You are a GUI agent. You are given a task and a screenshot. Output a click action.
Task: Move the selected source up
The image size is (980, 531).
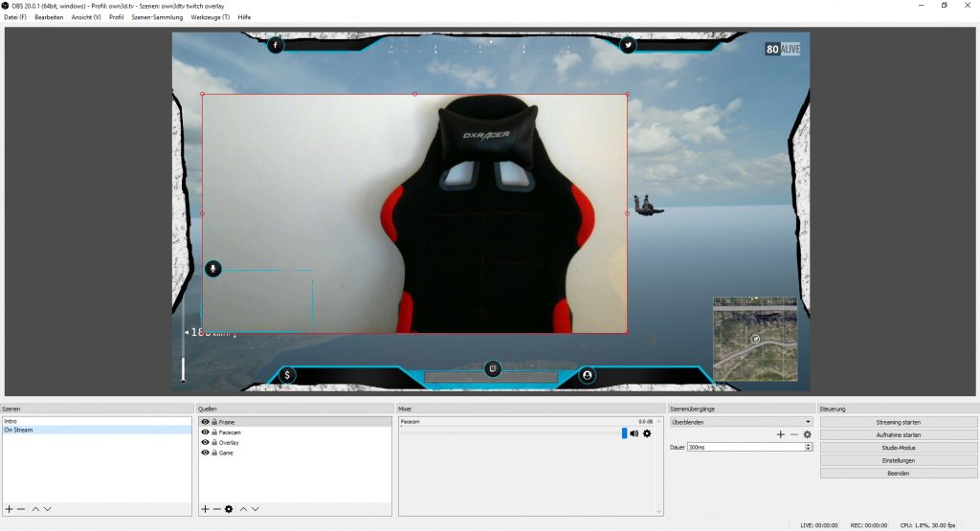point(243,509)
